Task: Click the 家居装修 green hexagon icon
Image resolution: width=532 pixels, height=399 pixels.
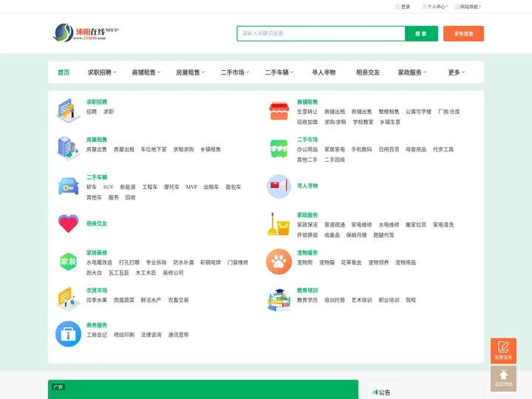Action: click(x=68, y=262)
